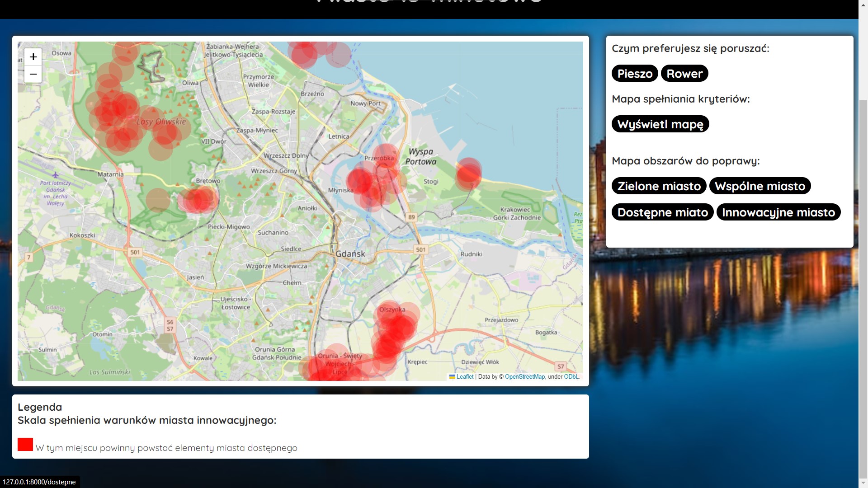Image resolution: width=868 pixels, height=488 pixels.
Task: Open the Leaflet attribution link
Action: (x=464, y=377)
